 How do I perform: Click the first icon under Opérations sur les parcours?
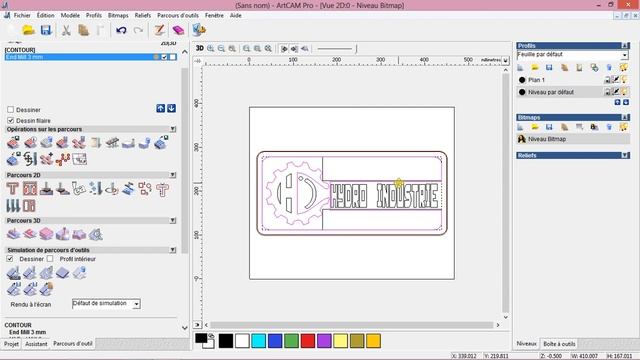(x=13, y=142)
